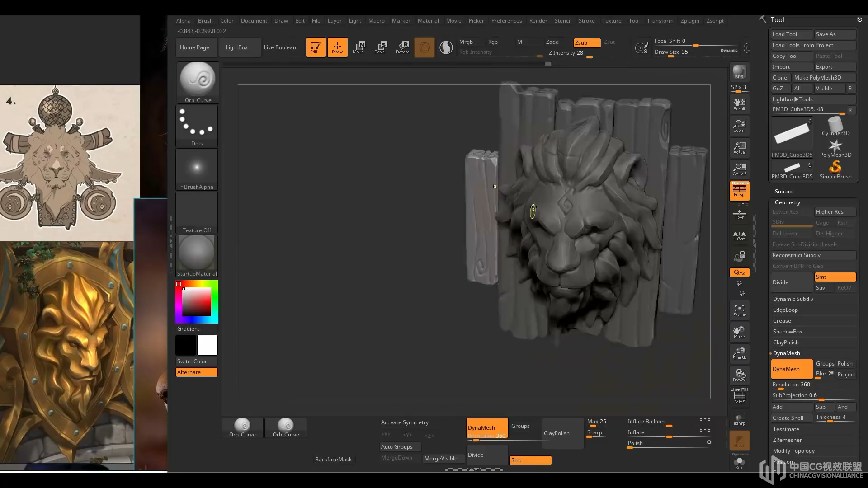Click Make PolyMesh3D button

(x=824, y=78)
